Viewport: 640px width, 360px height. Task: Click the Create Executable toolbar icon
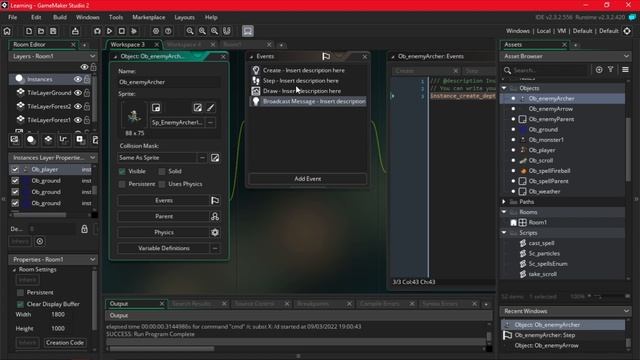(x=75, y=31)
